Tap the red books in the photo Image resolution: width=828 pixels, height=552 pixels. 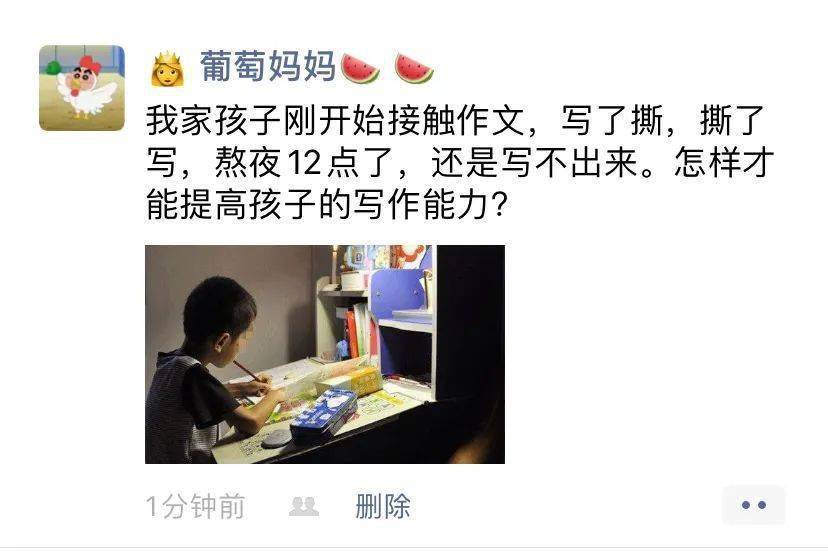coord(353,333)
